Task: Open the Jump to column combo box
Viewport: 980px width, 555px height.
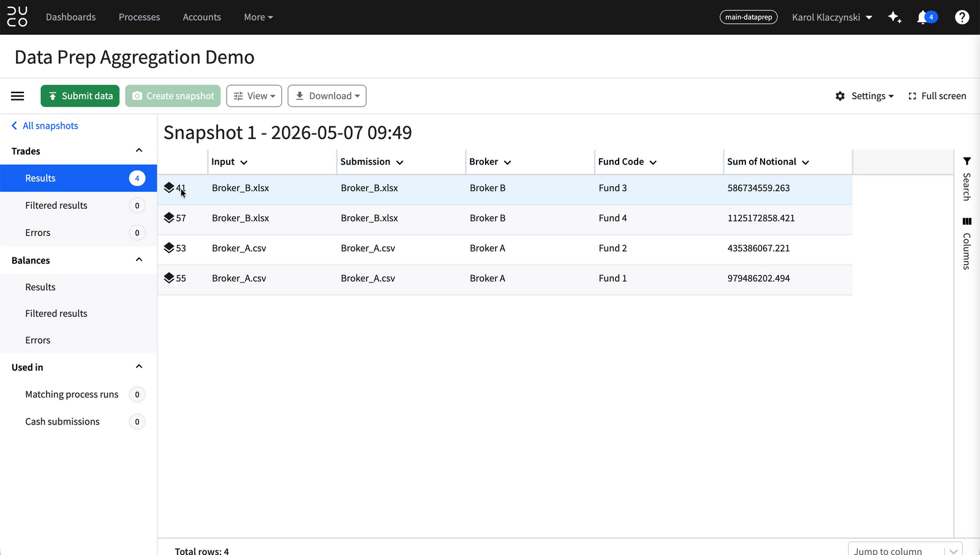Action: (905, 549)
